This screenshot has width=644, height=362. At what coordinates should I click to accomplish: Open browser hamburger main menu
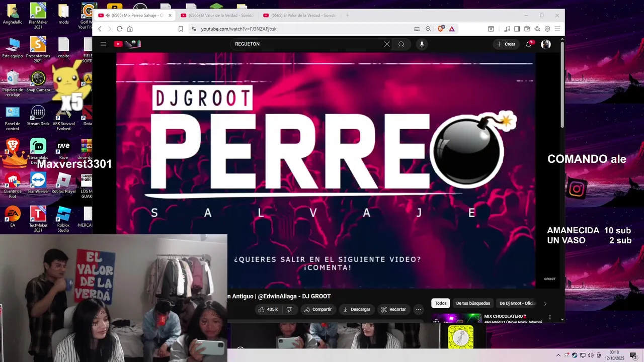[557, 29]
